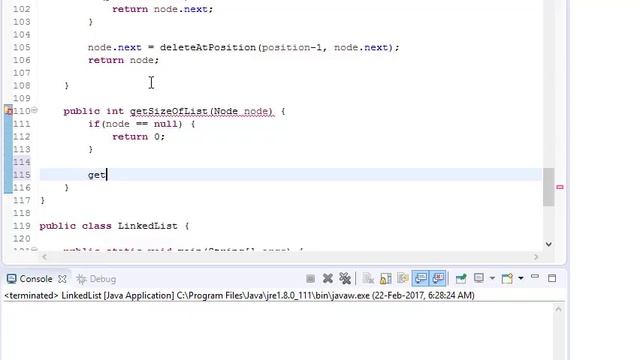Screen dimensions: 640x360
Task: Click 'if(node == null)' on line 111
Action: tap(135, 124)
